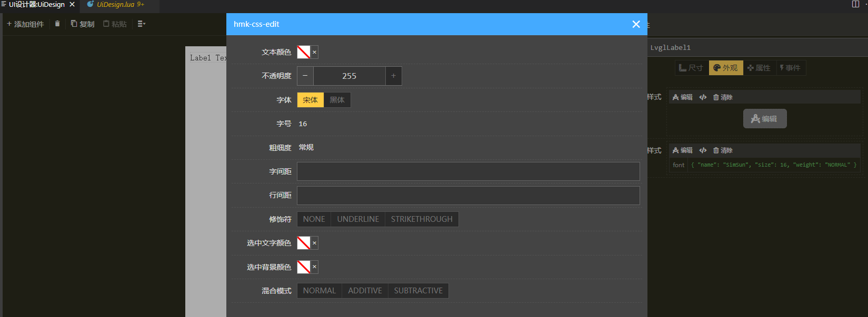Click the code icon in first style header
The height and width of the screenshot is (317, 868).
tap(703, 97)
